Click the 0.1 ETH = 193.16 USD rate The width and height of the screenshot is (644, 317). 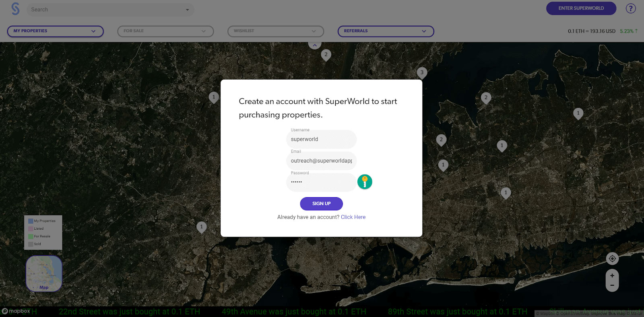point(592,31)
